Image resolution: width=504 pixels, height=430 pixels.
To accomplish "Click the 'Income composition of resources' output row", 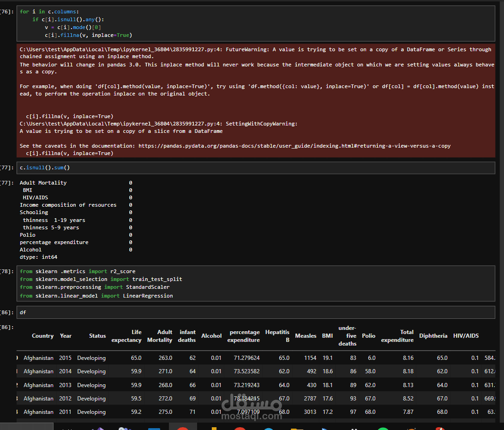I will (x=76, y=205).
